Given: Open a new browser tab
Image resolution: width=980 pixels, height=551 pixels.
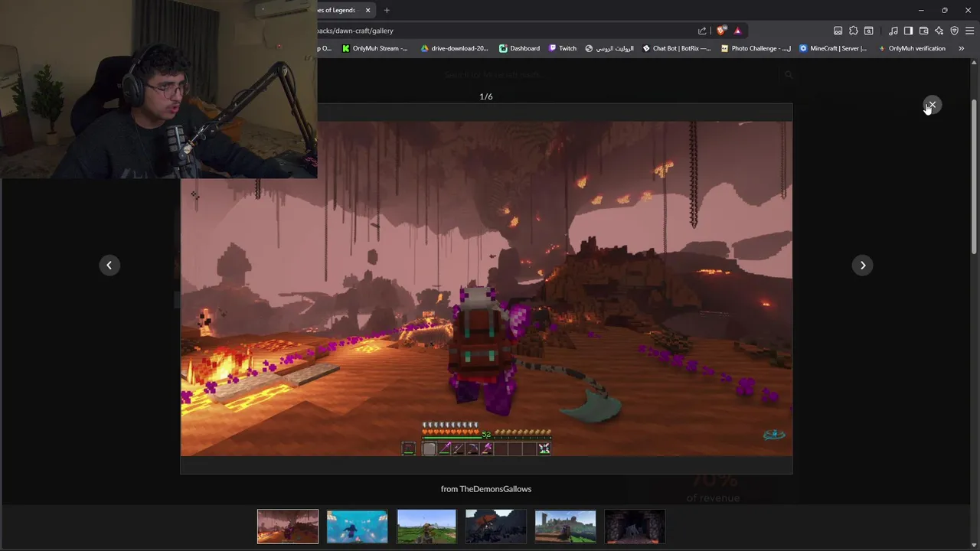Looking at the screenshot, I should click(387, 10).
